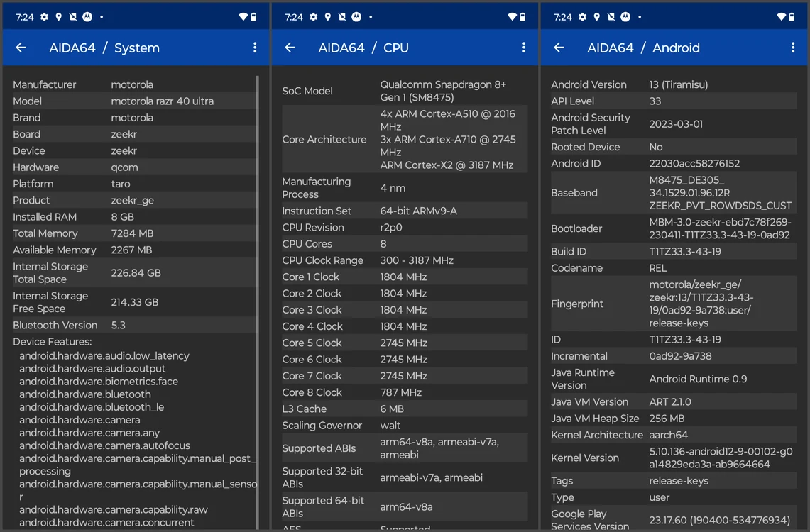Select CPU Clock Range '300 - 3187 MHz'
This screenshot has width=810, height=532.
point(405,260)
